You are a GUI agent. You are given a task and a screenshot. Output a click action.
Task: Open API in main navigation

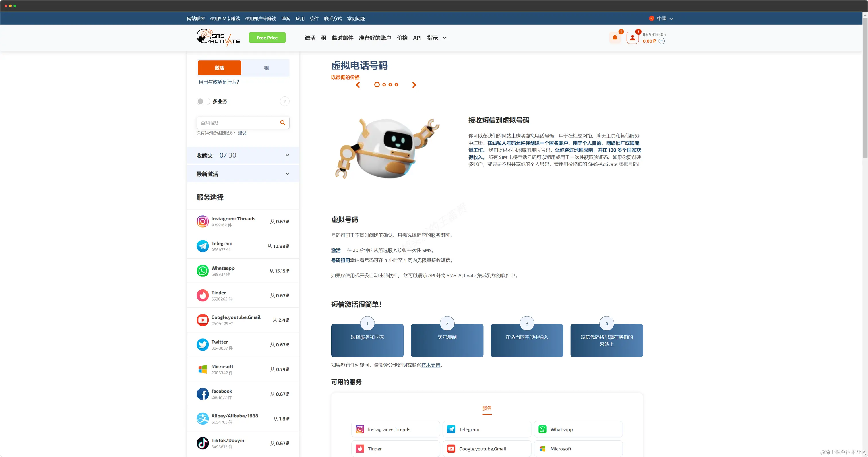coord(417,38)
